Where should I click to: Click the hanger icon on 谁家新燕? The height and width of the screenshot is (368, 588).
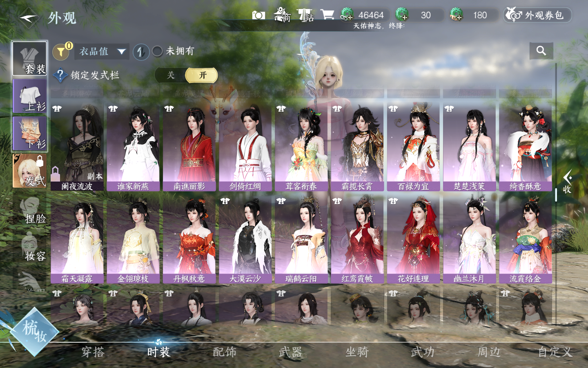(113, 109)
